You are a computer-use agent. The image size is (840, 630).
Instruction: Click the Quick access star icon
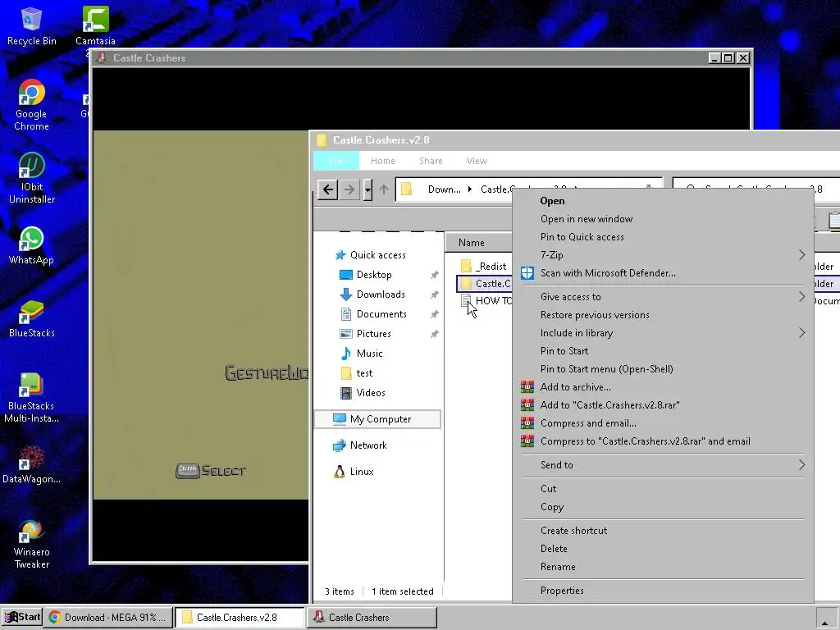point(340,255)
